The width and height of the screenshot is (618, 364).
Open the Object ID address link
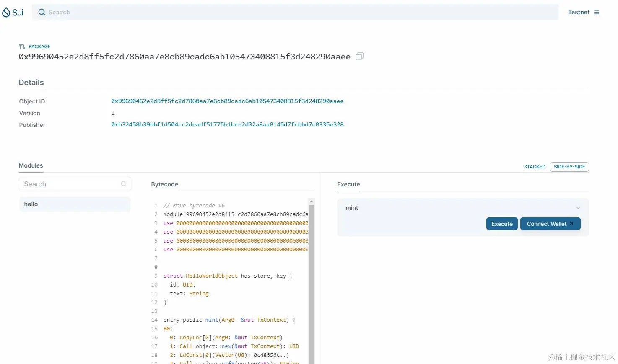[x=227, y=101]
